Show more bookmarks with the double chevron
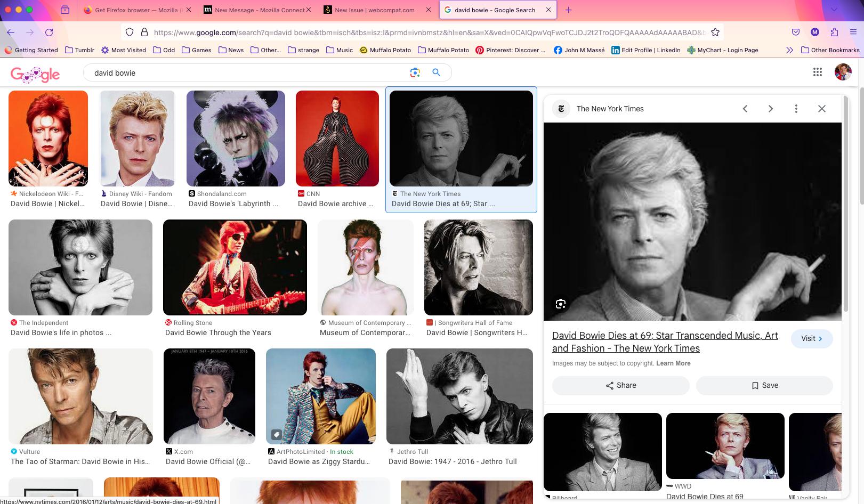 (789, 50)
